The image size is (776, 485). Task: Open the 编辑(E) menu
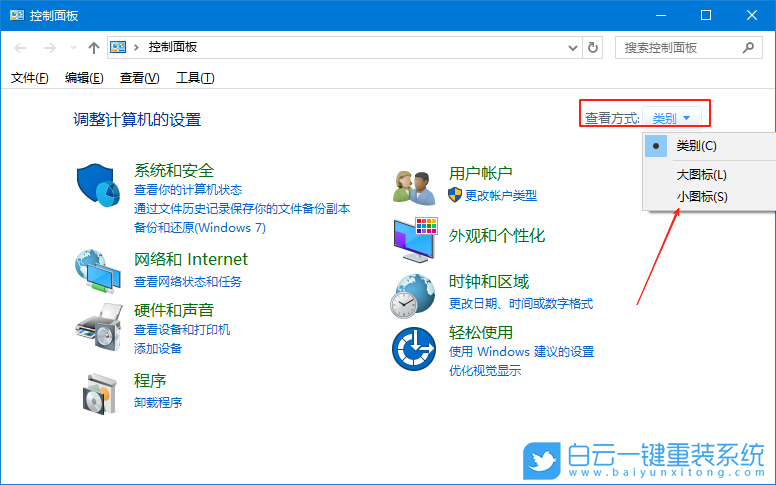(84, 78)
